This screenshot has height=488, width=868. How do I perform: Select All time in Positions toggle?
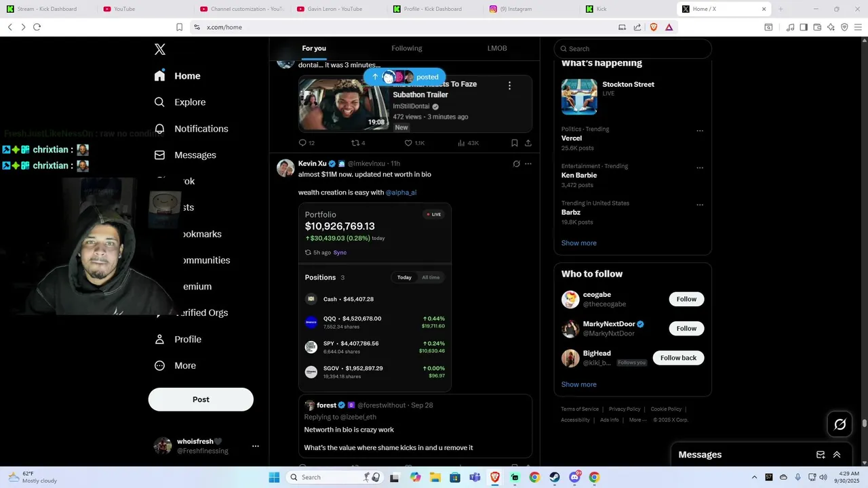pyautogui.click(x=431, y=277)
